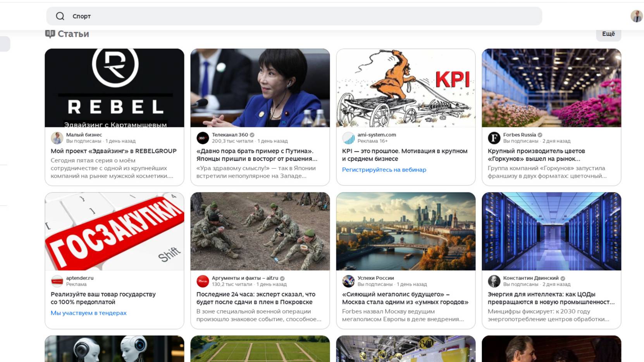Image resolution: width=644 pixels, height=362 pixels.
Task: Click the verified badge next to aif.ru
Action: point(282,278)
